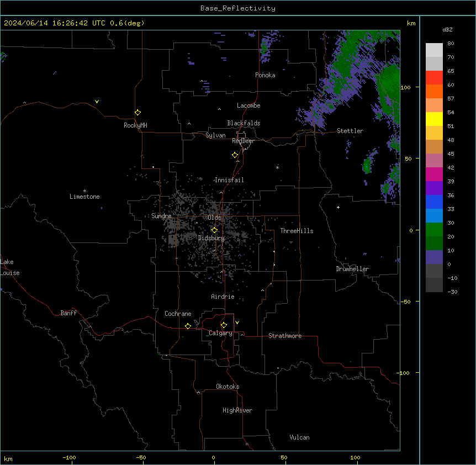This screenshot has width=476, height=465.
Task: Click the Olds label
Action: tap(214, 218)
